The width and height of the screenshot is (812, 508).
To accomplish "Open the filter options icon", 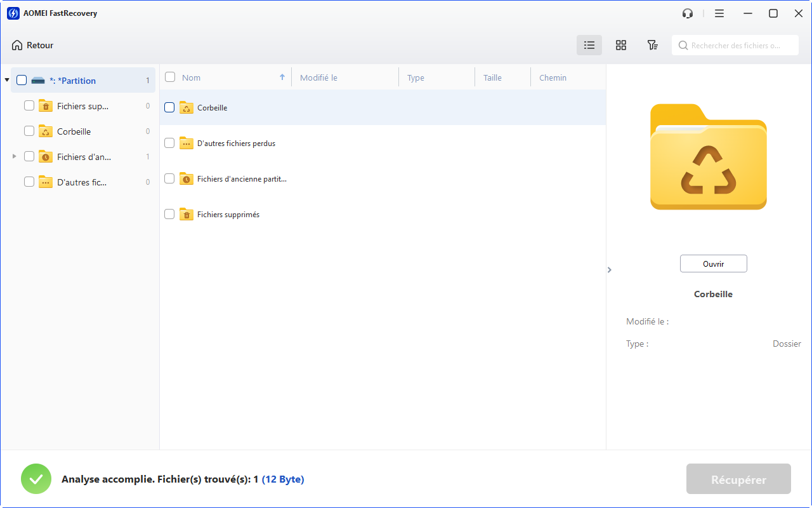I will 652,45.
